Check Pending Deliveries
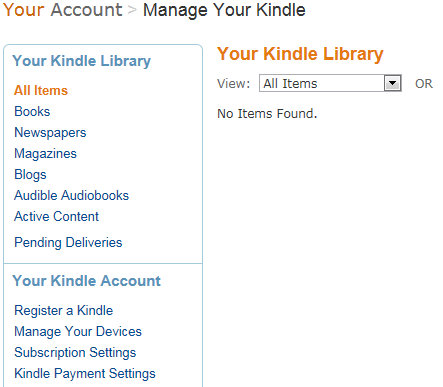Image resolution: width=443 pixels, height=387 pixels. (x=68, y=242)
